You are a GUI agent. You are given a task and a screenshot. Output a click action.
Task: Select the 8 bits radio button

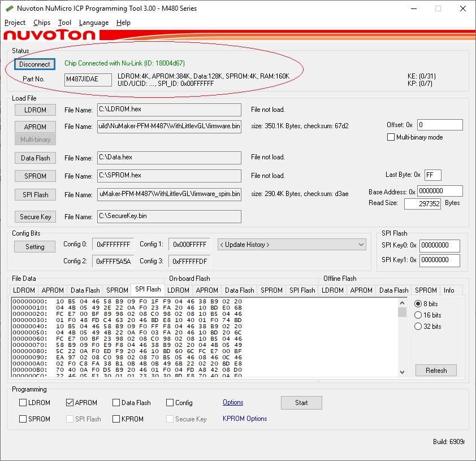418,303
